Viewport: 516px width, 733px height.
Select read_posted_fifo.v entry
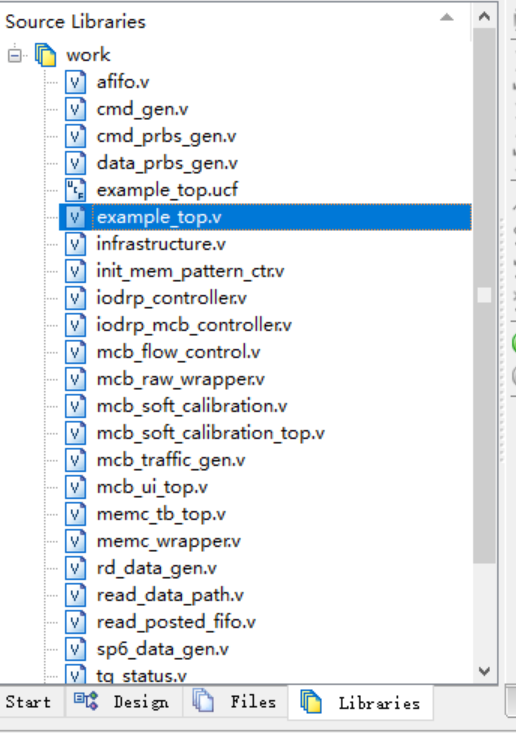(176, 622)
